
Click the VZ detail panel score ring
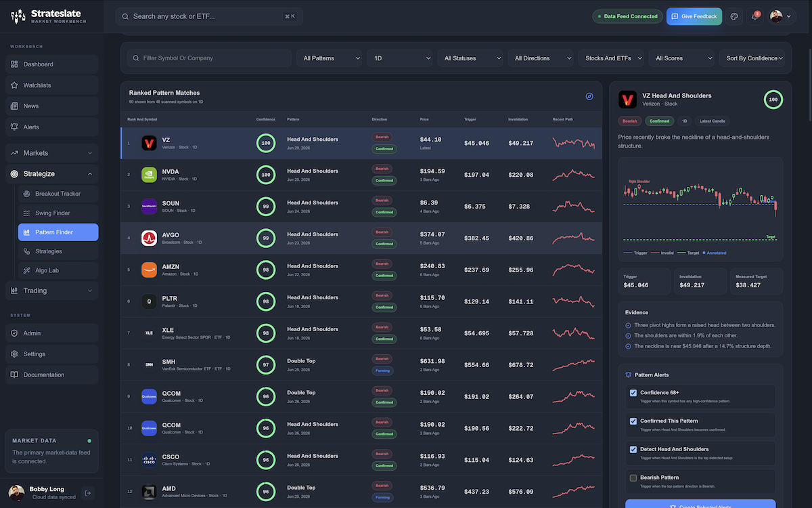[x=773, y=100]
